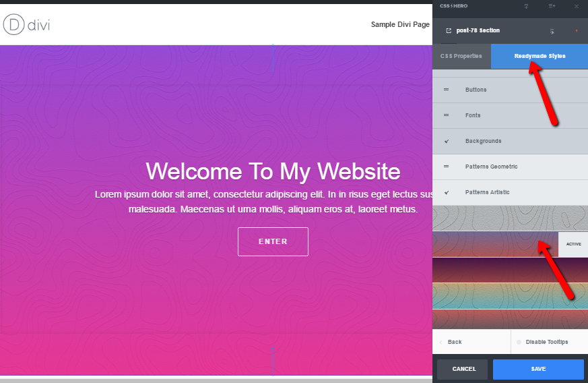Choose the yellow-teal gradient pattern swatch

(x=510, y=296)
